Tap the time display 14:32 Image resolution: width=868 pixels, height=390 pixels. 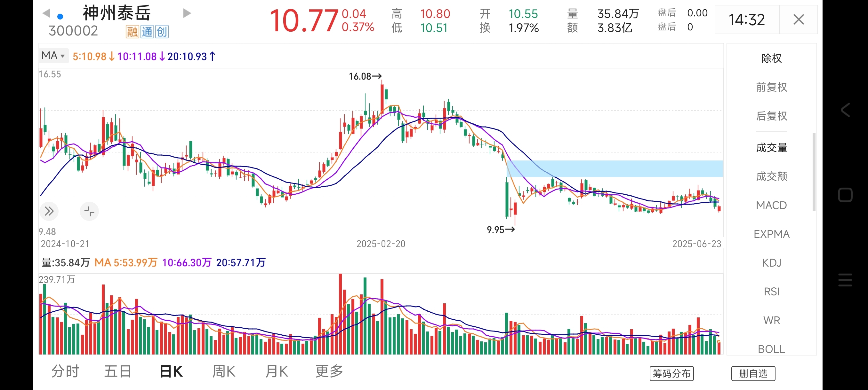pyautogui.click(x=747, y=19)
